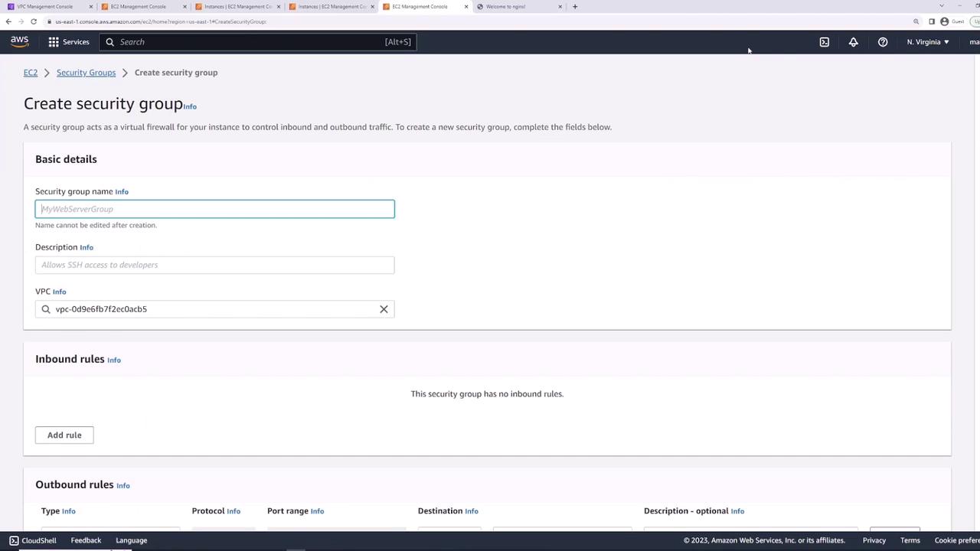Screen dimensions: 980x551
Task: Launch CloudShell from the top navigation icon
Action: pyautogui.click(x=825, y=42)
